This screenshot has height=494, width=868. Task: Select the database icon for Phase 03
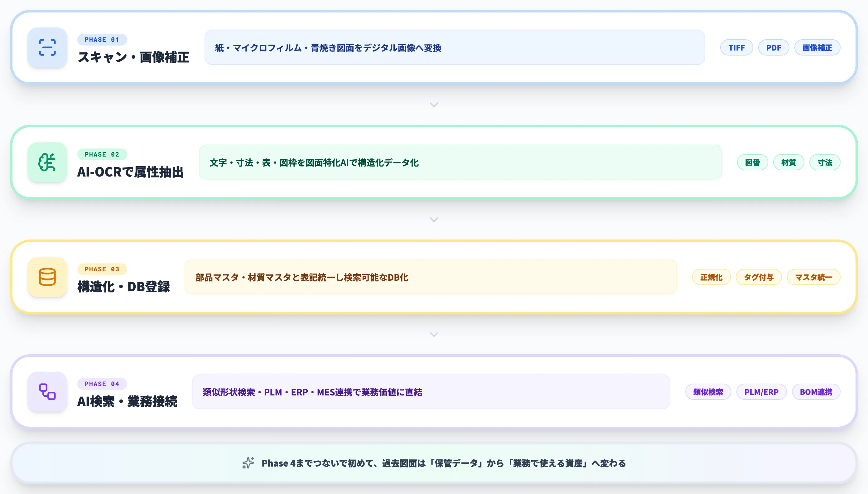click(47, 277)
